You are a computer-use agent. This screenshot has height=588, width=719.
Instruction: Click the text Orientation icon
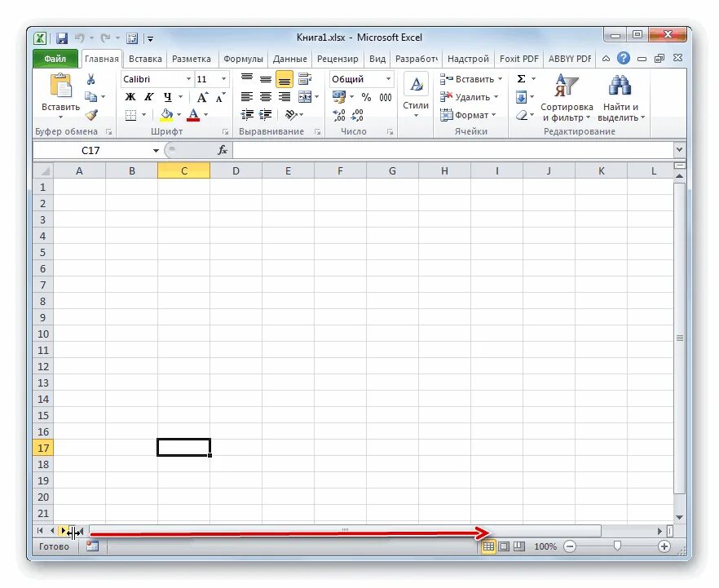[x=291, y=115]
